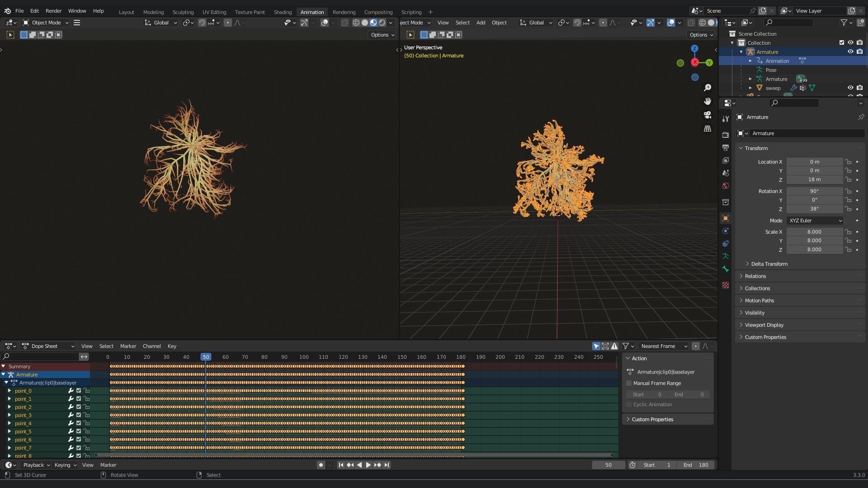Click the wrench icon on point_0 channel
This screenshot has height=488, width=868.
click(71, 391)
